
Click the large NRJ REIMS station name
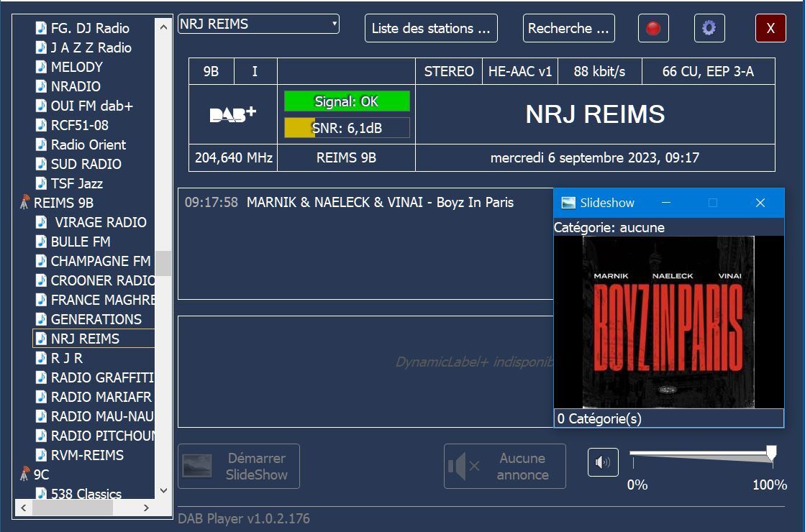[x=595, y=114]
